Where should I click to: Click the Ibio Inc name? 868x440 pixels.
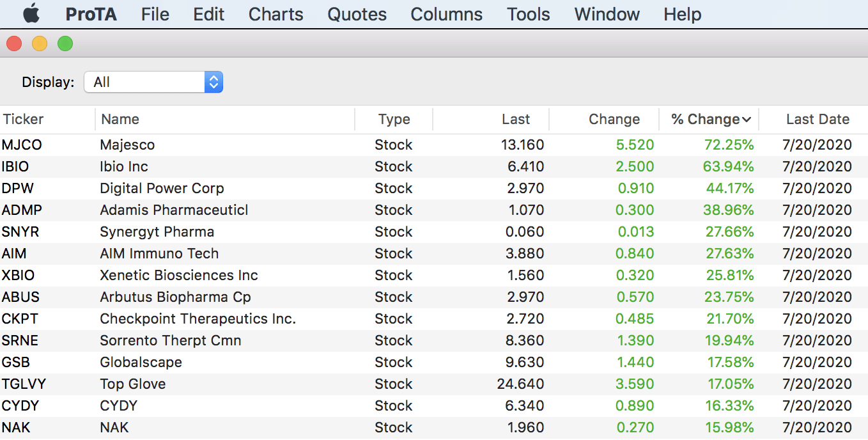click(124, 166)
